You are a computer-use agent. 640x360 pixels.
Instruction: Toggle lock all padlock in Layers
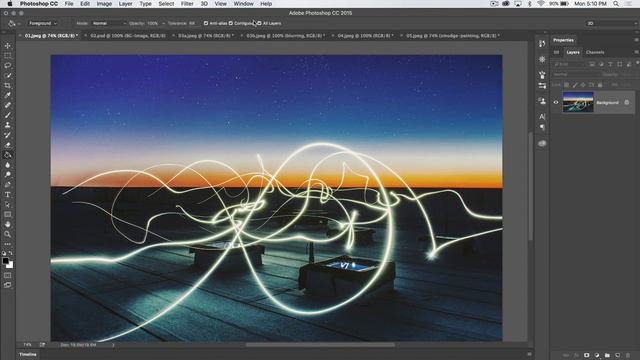tap(600, 85)
